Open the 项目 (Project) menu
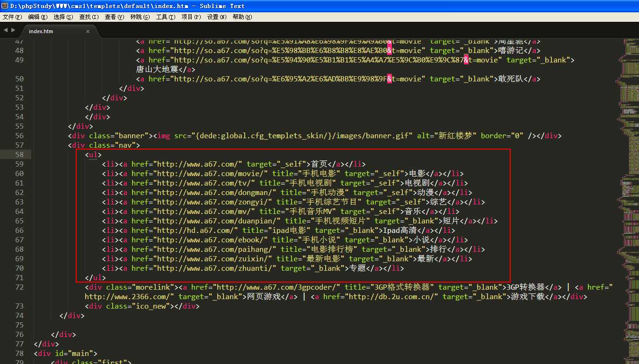 (191, 17)
